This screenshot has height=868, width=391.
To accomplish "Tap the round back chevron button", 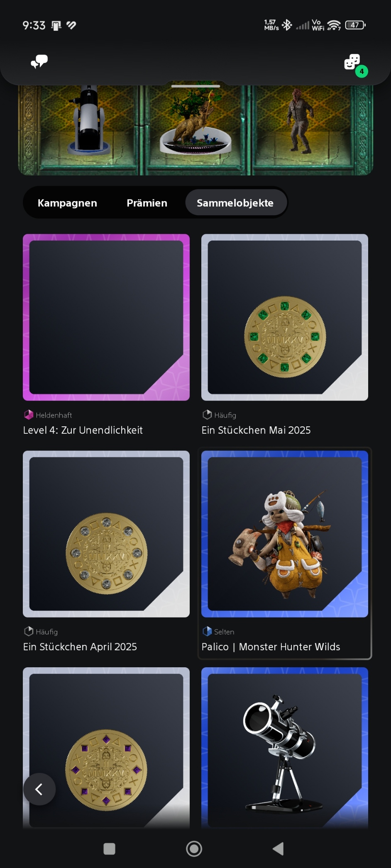I will [x=39, y=789].
